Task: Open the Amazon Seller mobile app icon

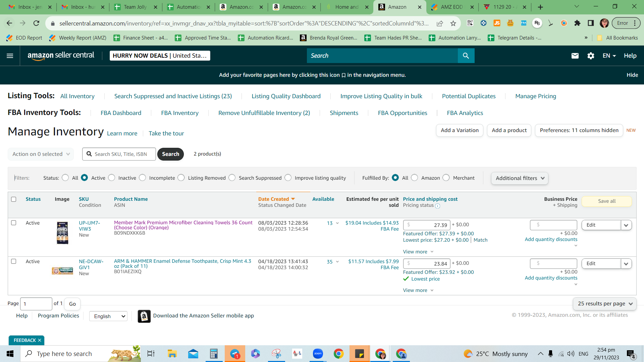Action: (144, 316)
